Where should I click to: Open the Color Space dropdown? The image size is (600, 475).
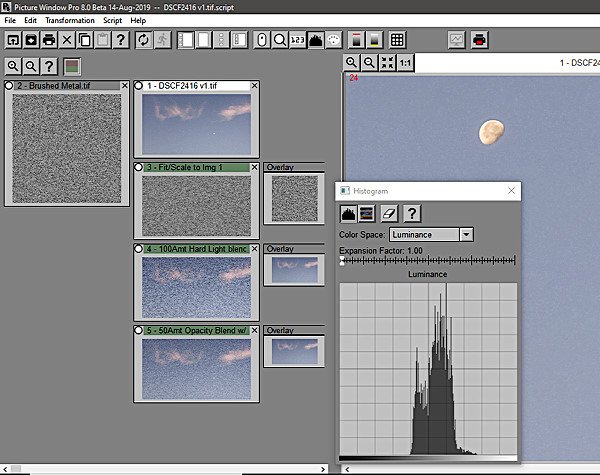point(466,234)
